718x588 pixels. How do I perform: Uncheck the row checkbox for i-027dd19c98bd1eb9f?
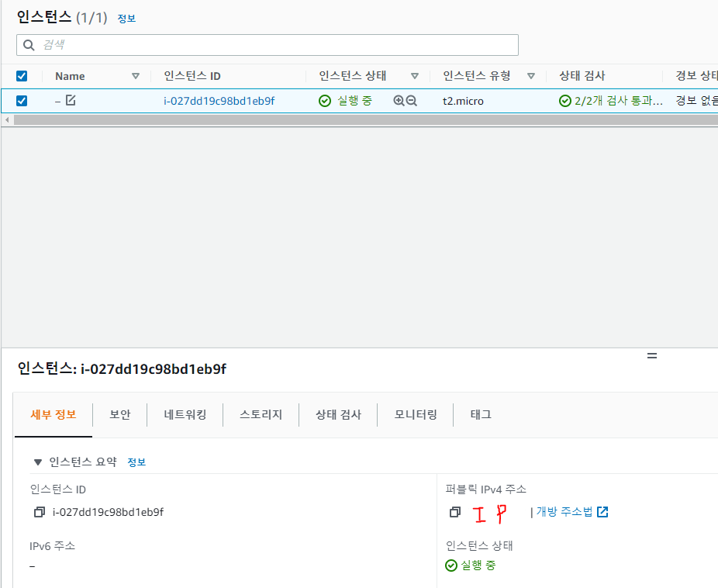(x=22, y=101)
